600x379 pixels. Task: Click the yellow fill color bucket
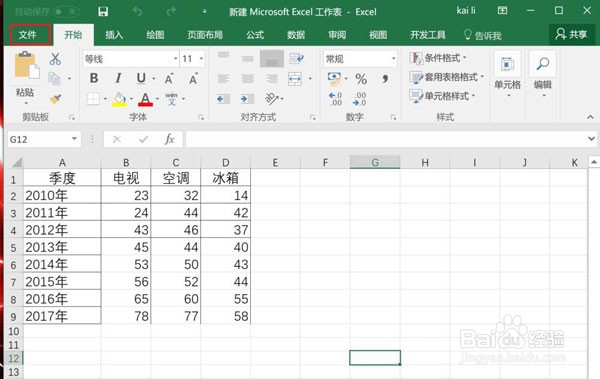(x=120, y=99)
